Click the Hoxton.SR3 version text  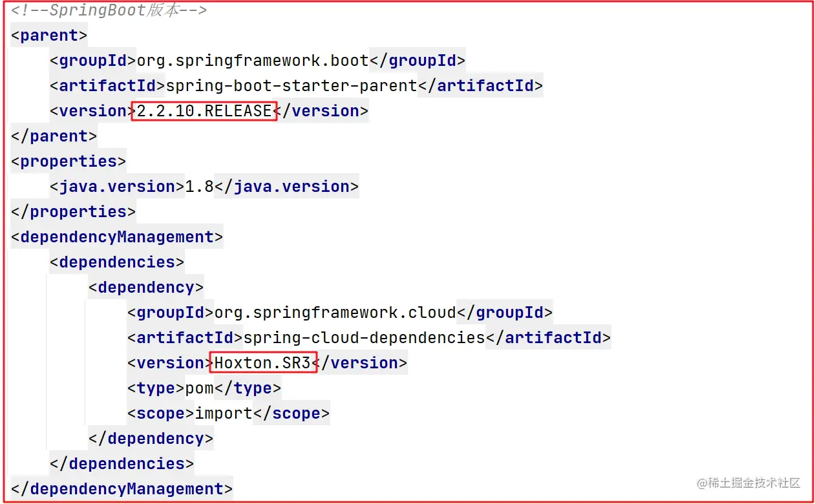[x=262, y=363]
